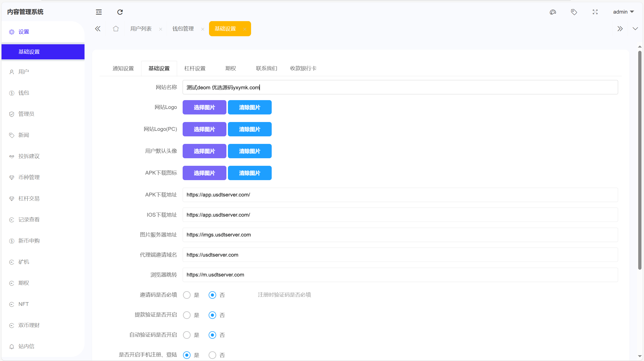Select 否 for 是否开启手机注册、登陆
The width and height of the screenshot is (644, 361).
(212, 355)
